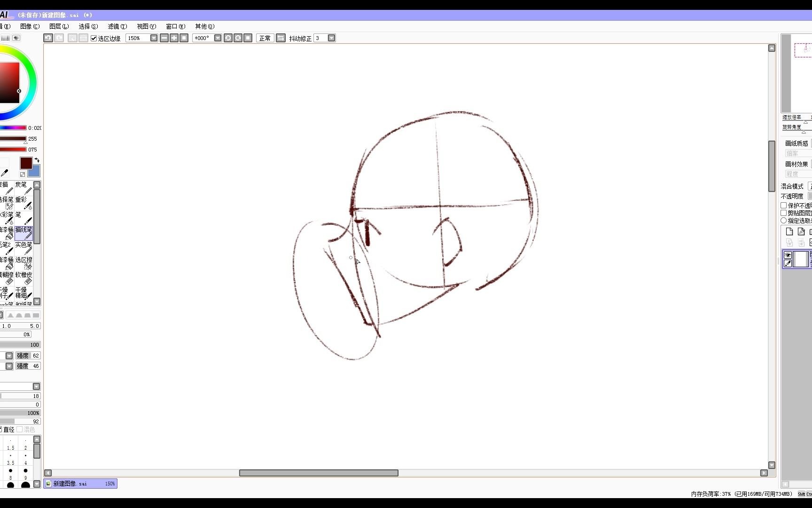Hide the layer with the eye icon
The image size is (812, 508).
pyautogui.click(x=788, y=255)
